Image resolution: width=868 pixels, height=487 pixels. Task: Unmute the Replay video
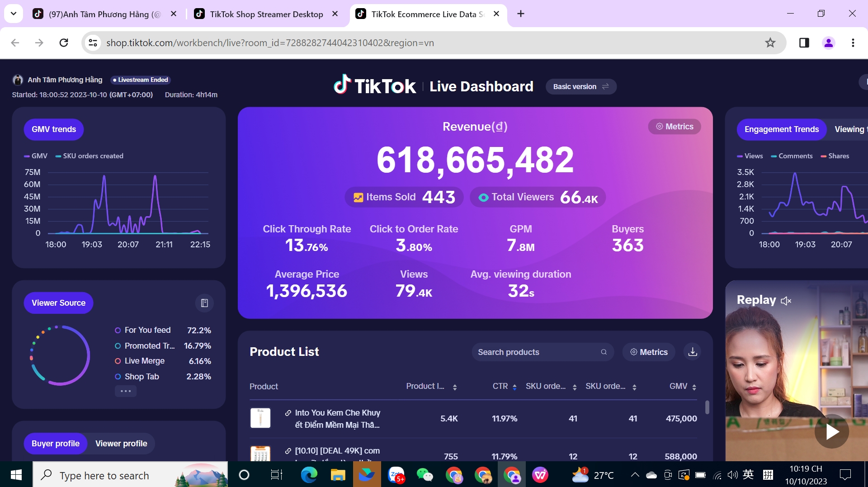point(786,301)
